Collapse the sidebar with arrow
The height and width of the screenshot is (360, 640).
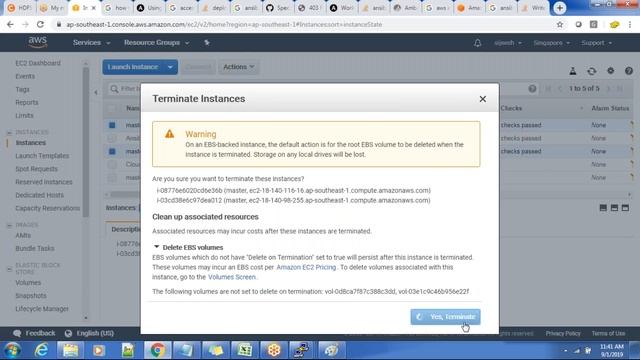click(x=96, y=92)
